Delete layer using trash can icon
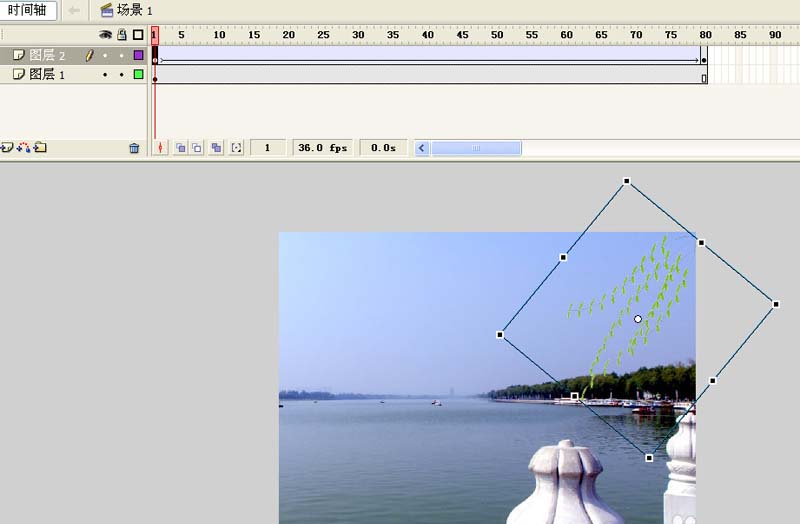This screenshot has height=524, width=800. pos(134,148)
